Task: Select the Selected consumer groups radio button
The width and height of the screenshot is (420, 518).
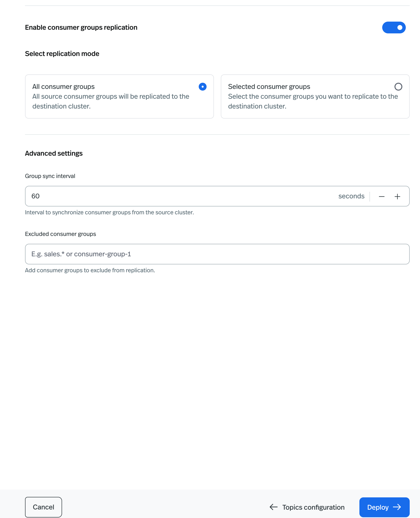Action: click(399, 87)
